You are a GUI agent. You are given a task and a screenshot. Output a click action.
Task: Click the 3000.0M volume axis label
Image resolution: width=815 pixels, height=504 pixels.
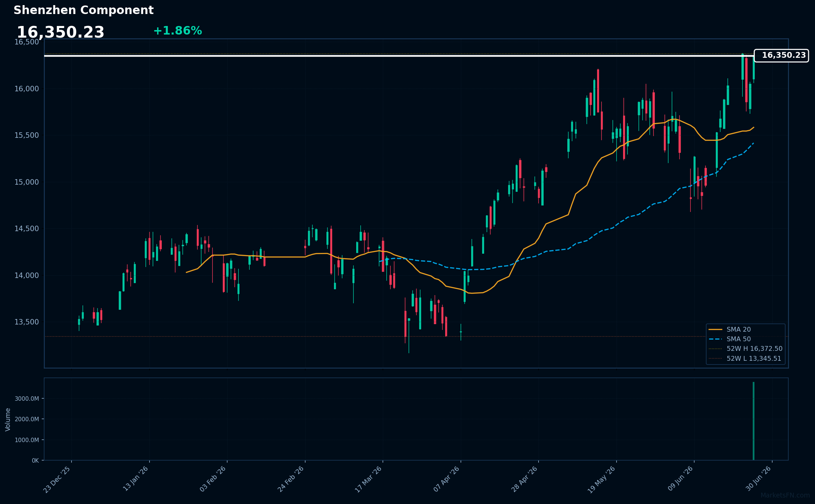tap(27, 399)
